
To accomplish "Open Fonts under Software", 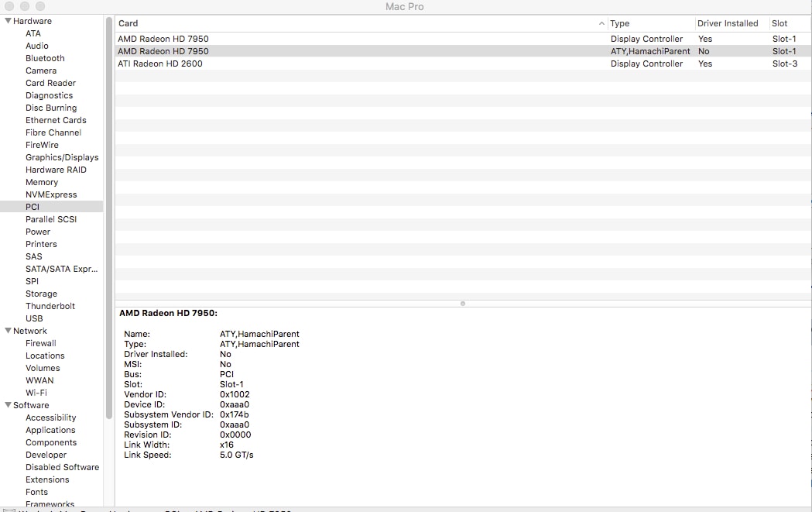I will (36, 493).
